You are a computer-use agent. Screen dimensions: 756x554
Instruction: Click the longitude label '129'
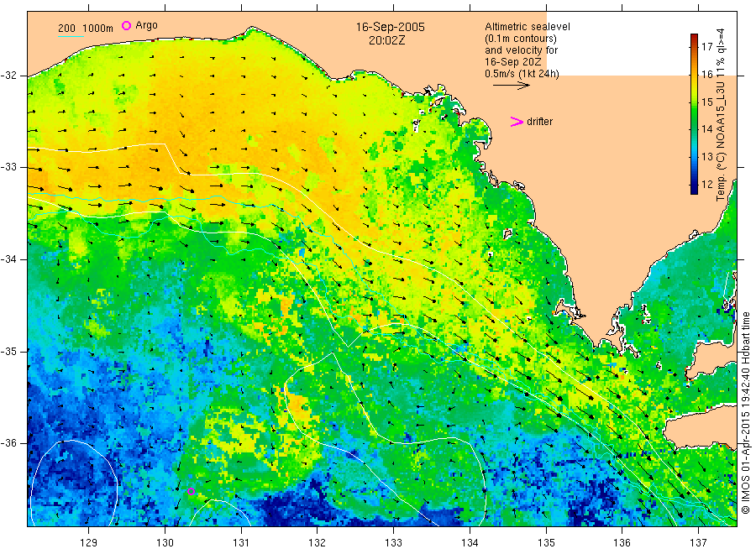(x=89, y=543)
